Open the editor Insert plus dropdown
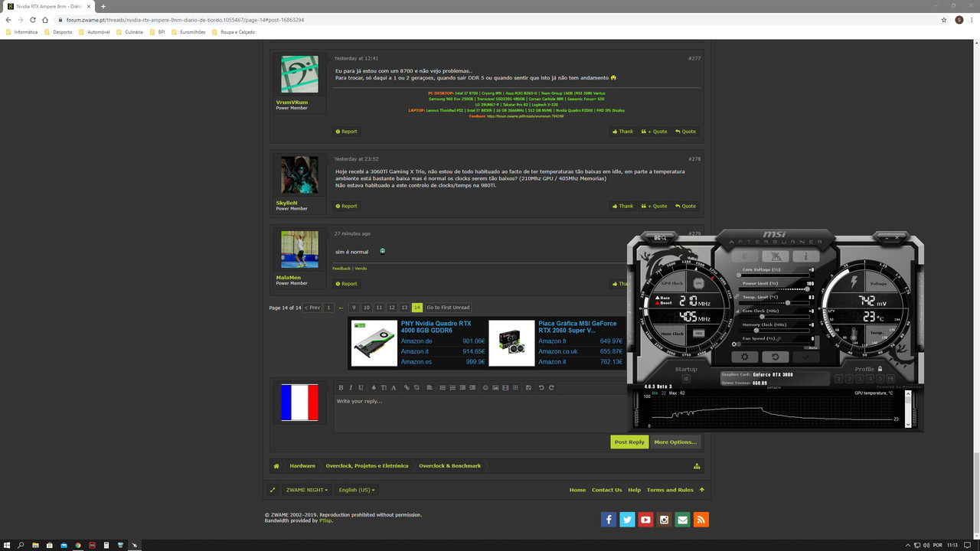980x551 pixels. point(515,387)
